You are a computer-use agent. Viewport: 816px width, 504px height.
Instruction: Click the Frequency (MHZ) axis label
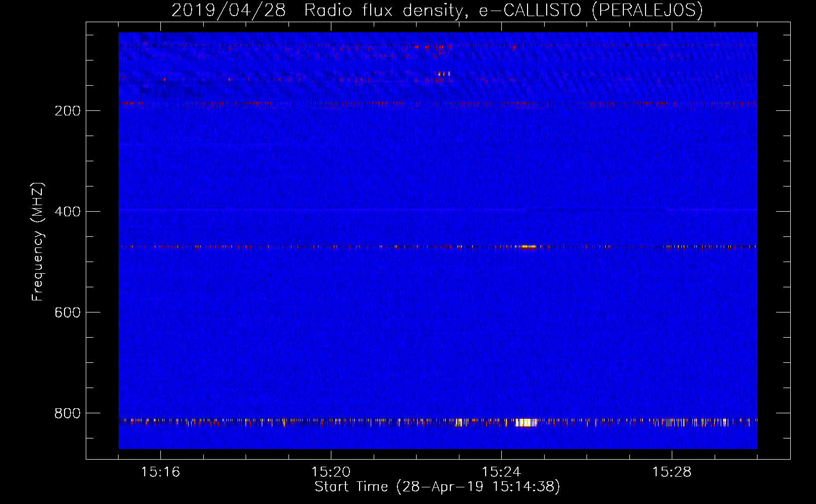[37, 241]
